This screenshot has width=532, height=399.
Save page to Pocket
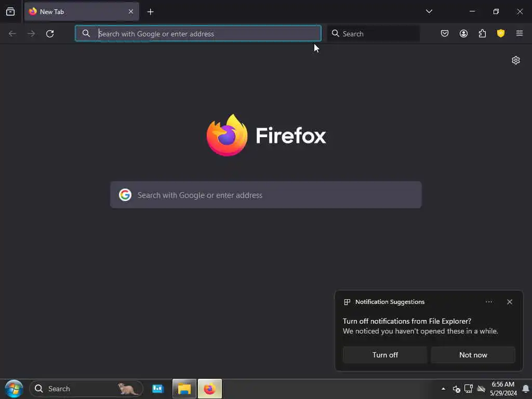point(445,33)
